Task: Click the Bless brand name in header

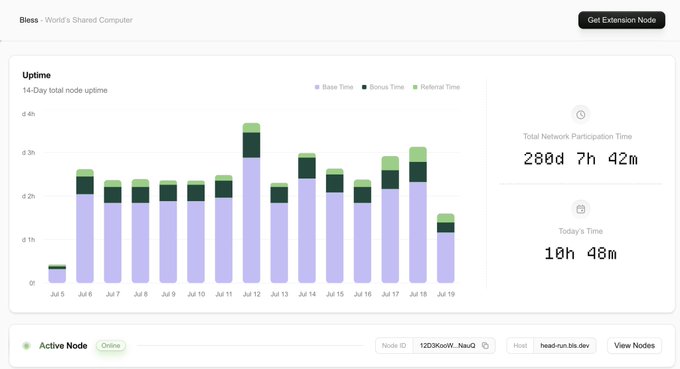Action: pos(29,20)
